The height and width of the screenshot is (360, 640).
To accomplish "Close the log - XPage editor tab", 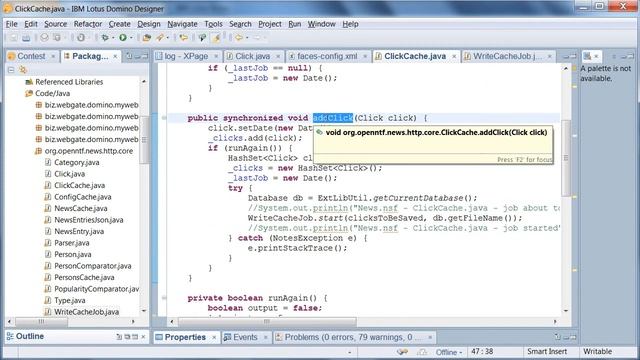I will pyautogui.click(x=216, y=56).
